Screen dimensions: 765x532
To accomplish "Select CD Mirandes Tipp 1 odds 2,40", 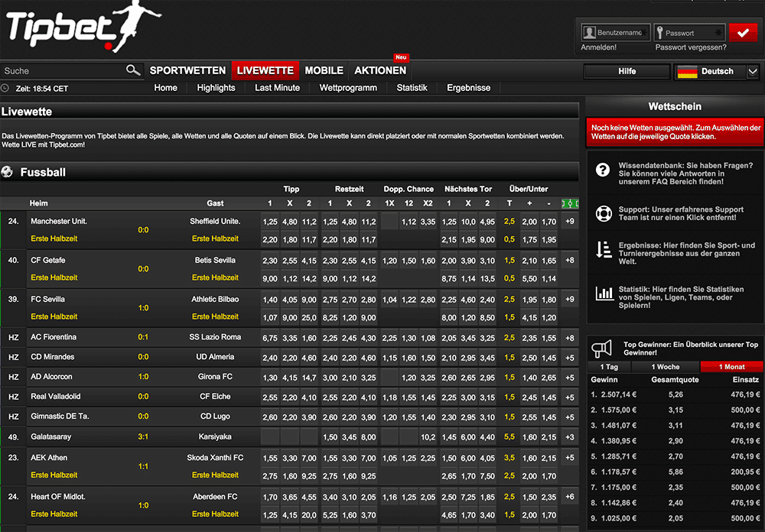I will click(270, 358).
